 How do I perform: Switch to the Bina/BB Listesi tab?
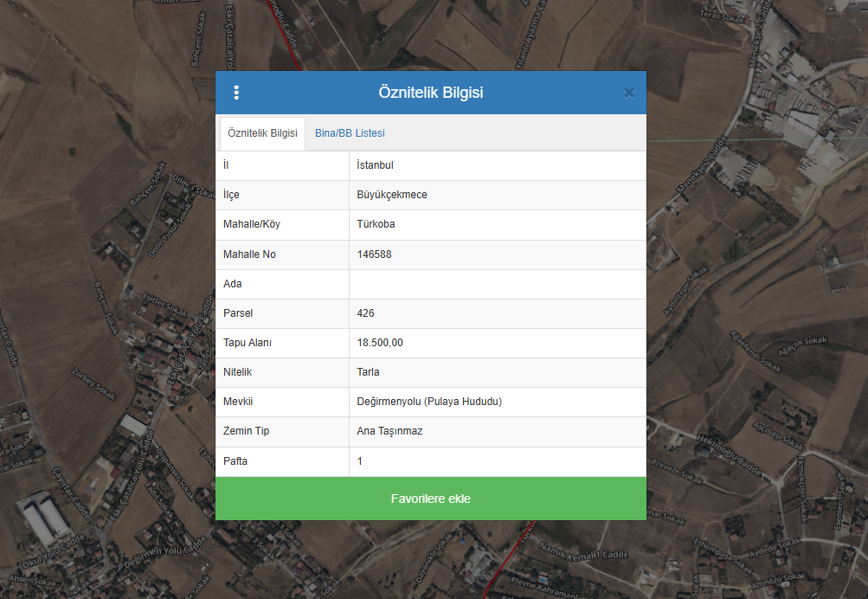point(350,133)
